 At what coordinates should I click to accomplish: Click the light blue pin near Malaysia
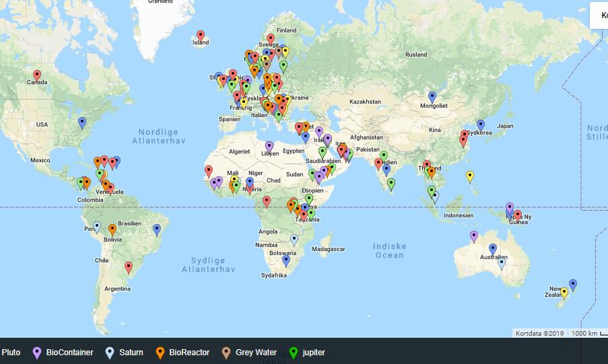click(435, 197)
